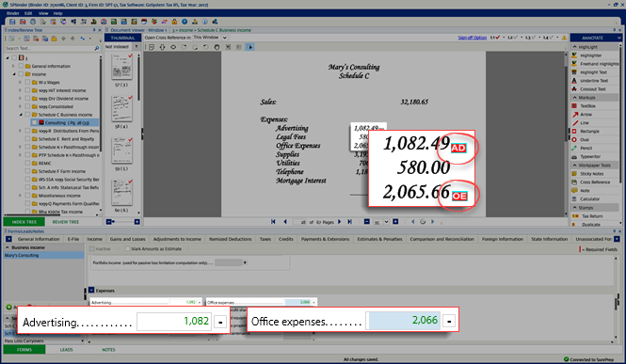Image resolution: width=626 pixels, height=364 pixels.
Task: Open the Binder menu
Action: click(13, 13)
